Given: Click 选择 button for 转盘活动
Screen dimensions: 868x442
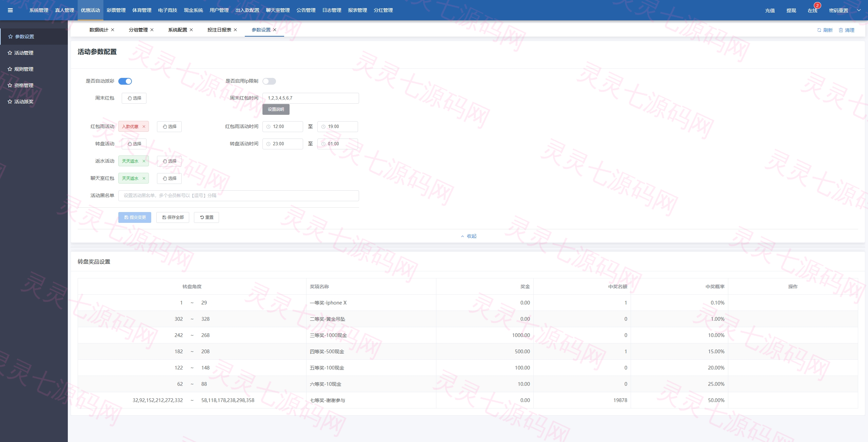Looking at the screenshot, I should [134, 144].
